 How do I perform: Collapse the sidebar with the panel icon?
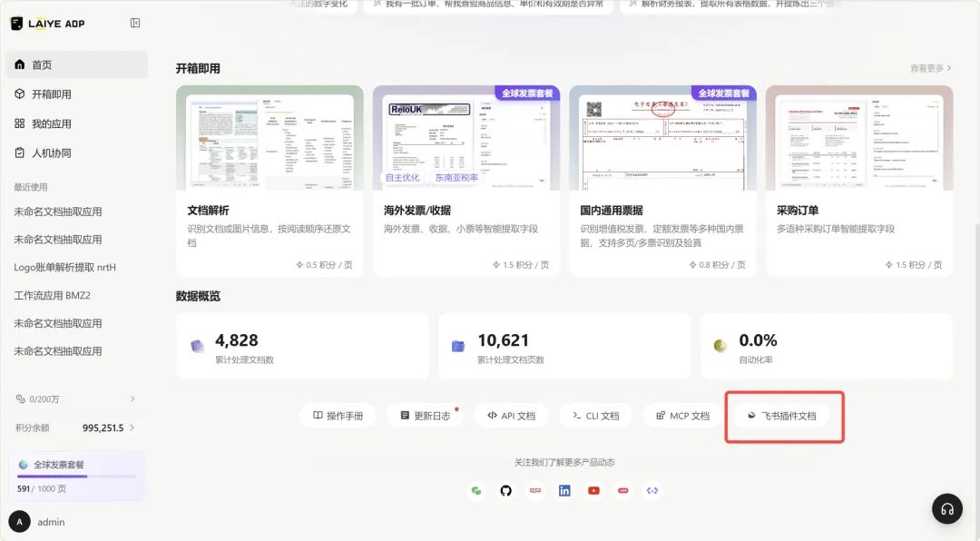coord(135,23)
